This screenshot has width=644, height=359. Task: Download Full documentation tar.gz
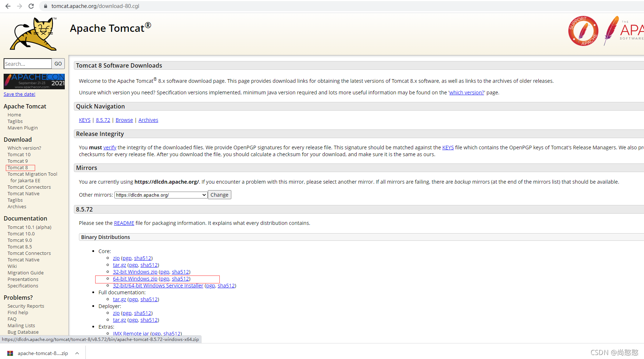[119, 299]
